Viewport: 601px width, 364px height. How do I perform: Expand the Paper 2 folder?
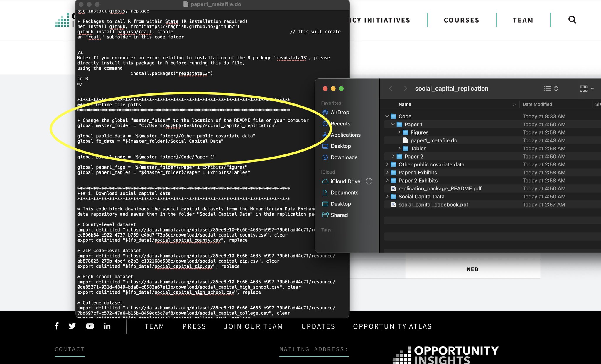(x=393, y=157)
